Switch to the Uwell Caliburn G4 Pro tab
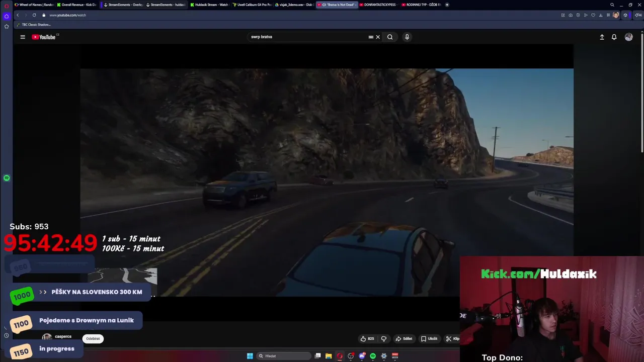 [252, 5]
